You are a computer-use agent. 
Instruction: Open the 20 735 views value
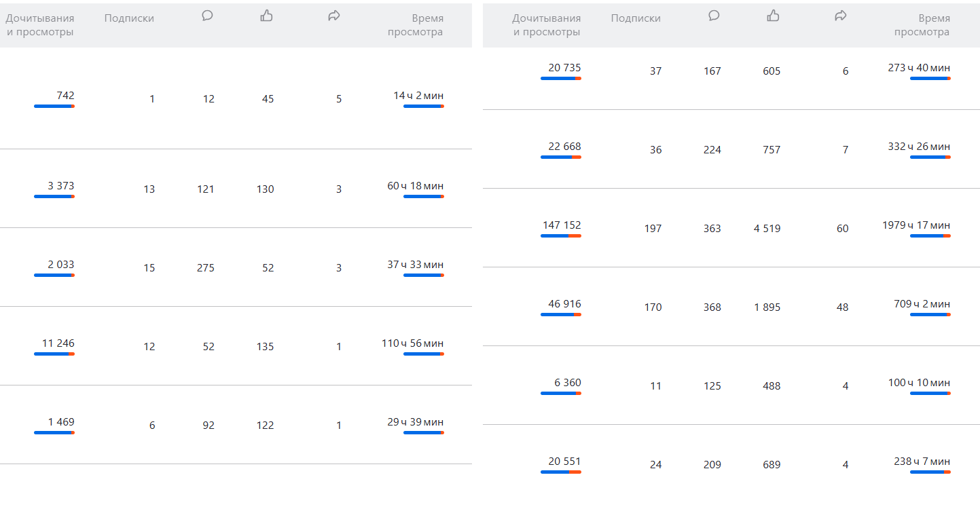pyautogui.click(x=564, y=68)
